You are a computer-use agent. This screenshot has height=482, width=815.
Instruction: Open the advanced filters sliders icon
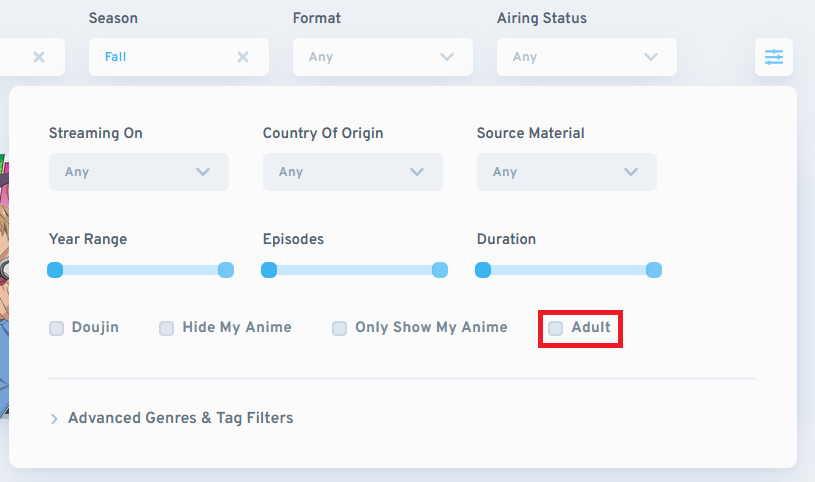coord(773,57)
